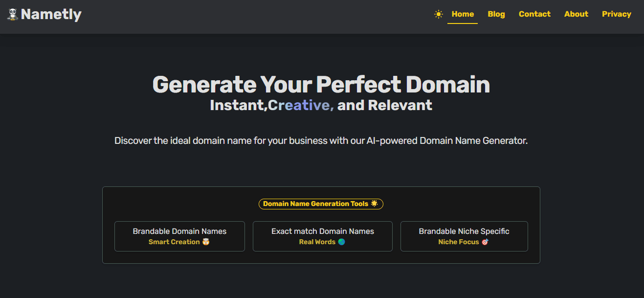This screenshot has height=298, width=644.
Task: Navigate to the About page
Action: point(576,14)
